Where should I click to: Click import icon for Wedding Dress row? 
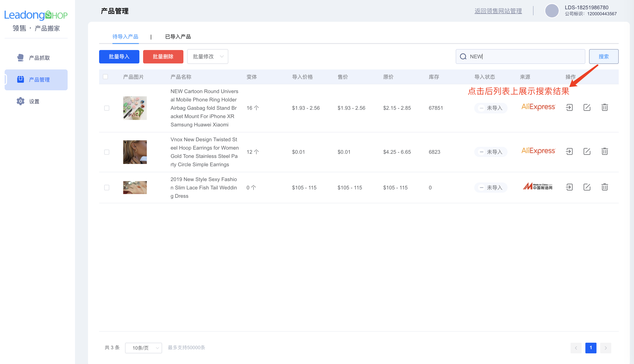(x=569, y=187)
